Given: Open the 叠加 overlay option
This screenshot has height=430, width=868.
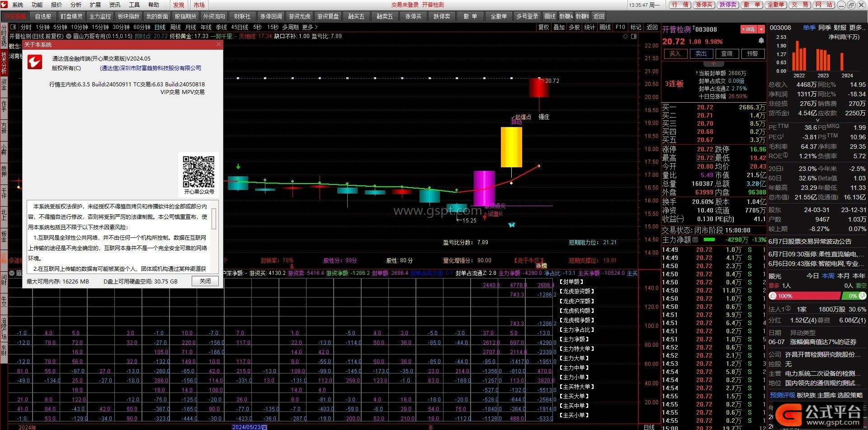Looking at the screenshot, I should (x=559, y=27).
